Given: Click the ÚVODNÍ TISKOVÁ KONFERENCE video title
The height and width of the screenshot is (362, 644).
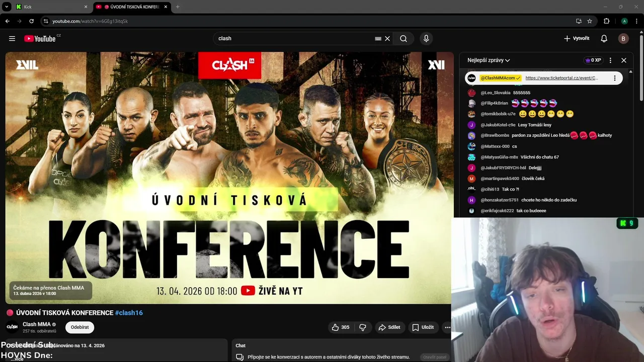Looking at the screenshot, I should (65, 313).
